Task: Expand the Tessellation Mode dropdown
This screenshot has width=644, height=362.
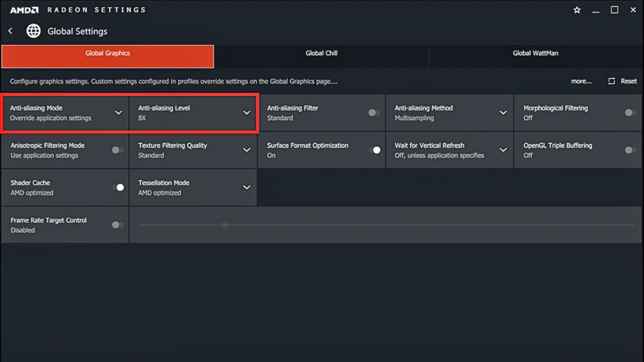Action: [246, 187]
